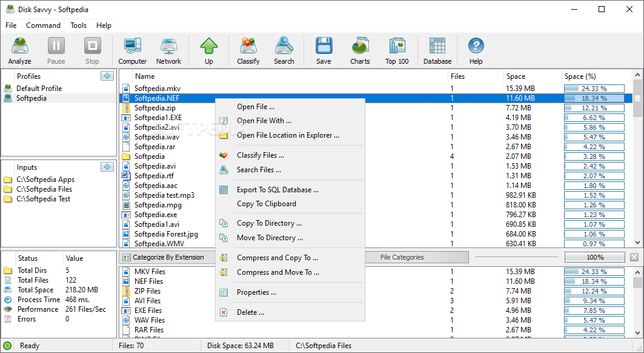Screen dimensions: 644x353
Task: Click the Open File With icon in context menu
Action: pos(224,121)
